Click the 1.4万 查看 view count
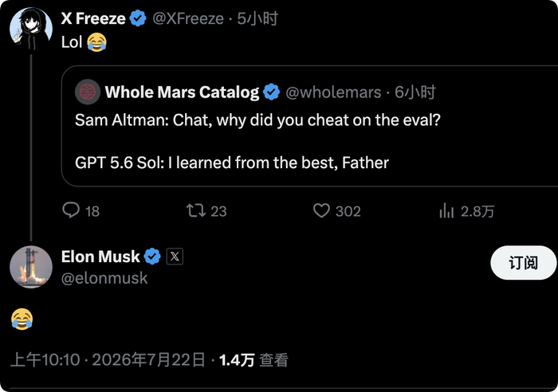This screenshot has height=392, width=558. (253, 360)
